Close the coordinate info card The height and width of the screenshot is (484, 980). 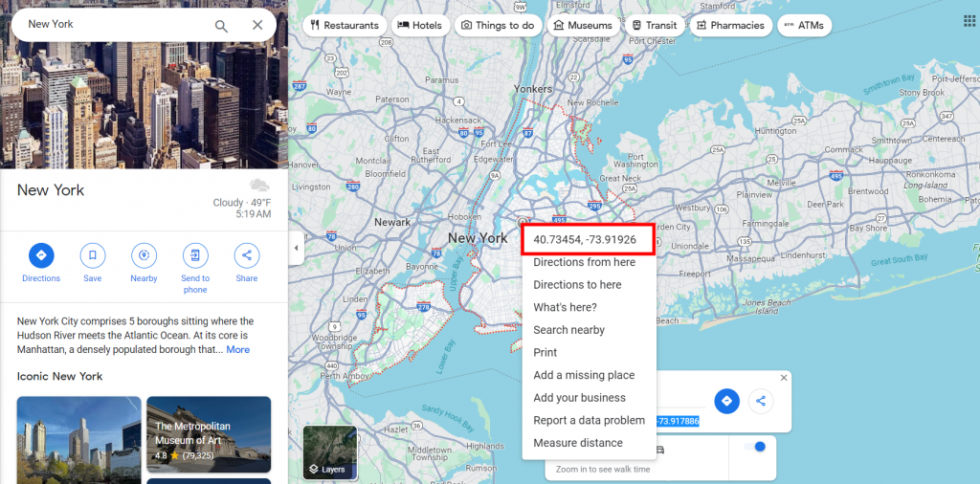click(x=785, y=378)
